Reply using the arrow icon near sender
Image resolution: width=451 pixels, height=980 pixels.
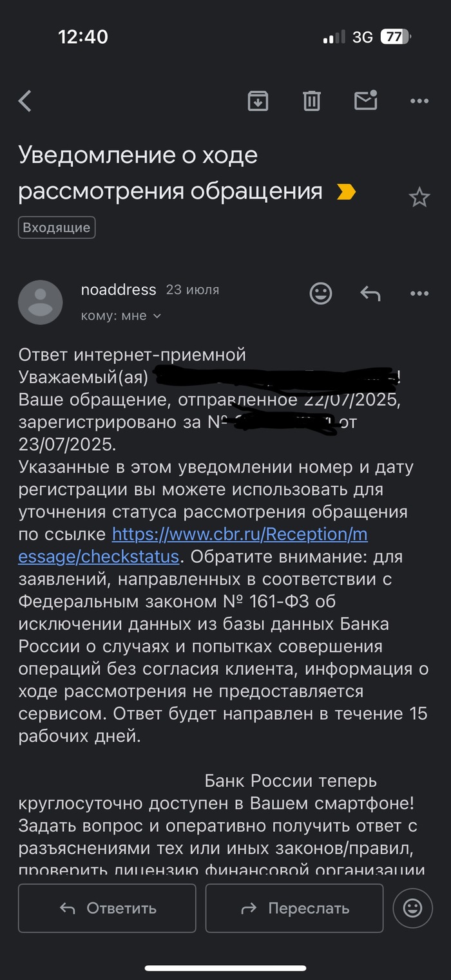coord(370,294)
